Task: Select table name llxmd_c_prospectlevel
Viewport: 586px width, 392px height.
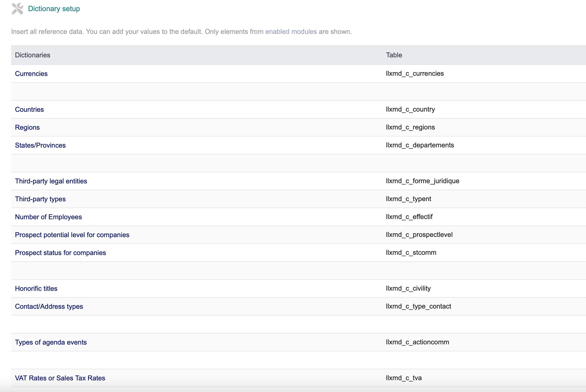Action: (x=419, y=235)
